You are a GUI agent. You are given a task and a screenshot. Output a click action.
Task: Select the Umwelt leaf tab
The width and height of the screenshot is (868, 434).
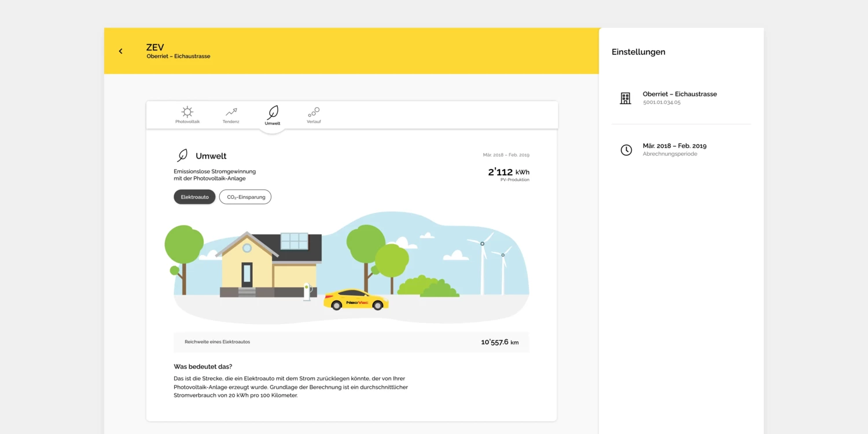273,115
